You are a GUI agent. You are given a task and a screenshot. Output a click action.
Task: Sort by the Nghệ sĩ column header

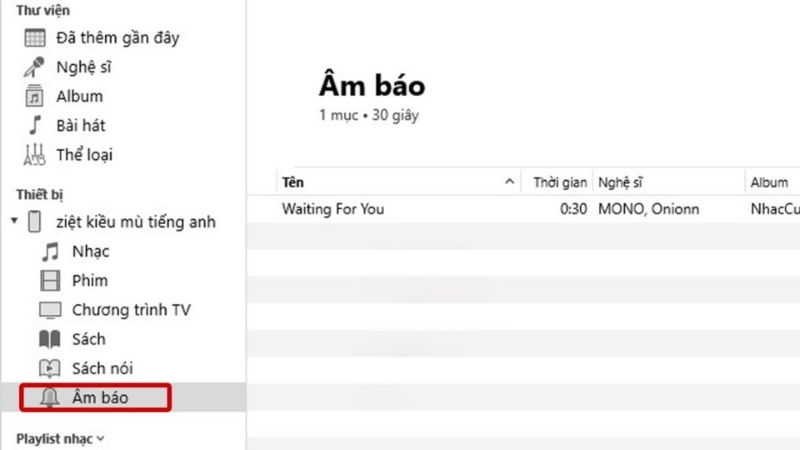pos(620,182)
